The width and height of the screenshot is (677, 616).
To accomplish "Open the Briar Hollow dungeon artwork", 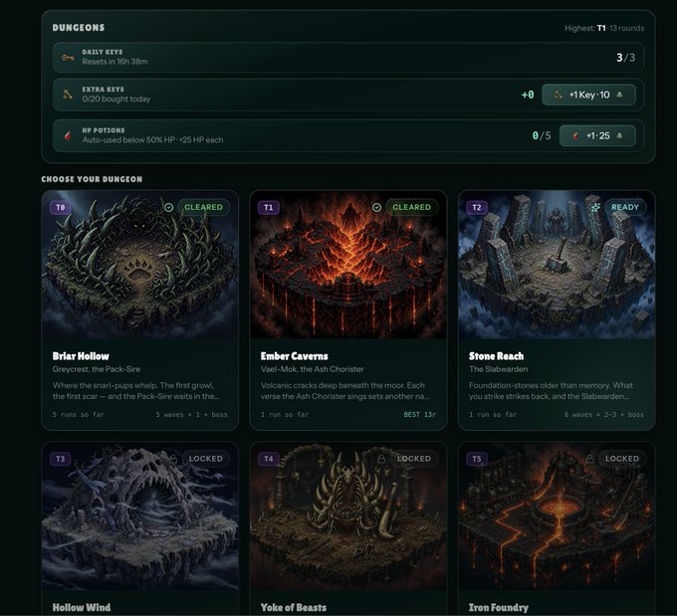I will point(140,265).
